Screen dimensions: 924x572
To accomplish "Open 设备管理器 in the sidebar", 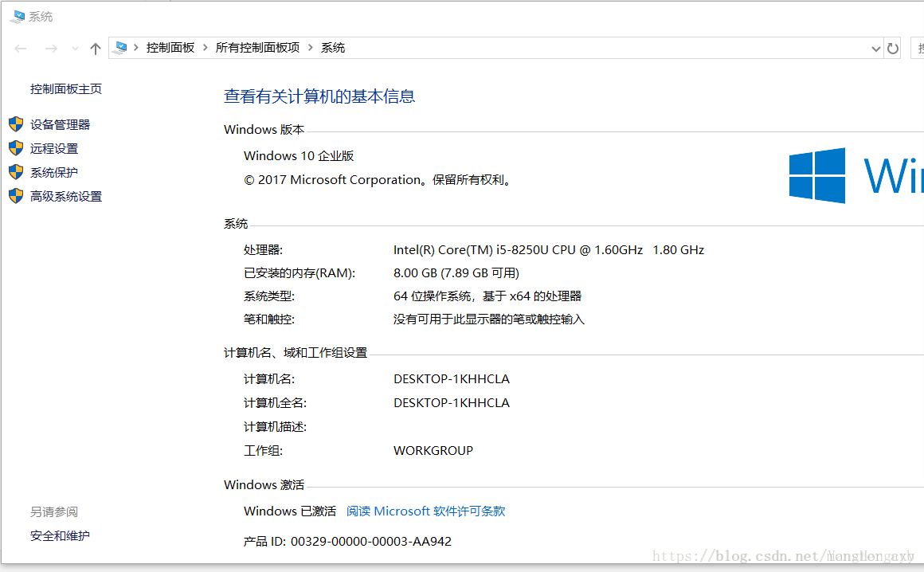I will (x=60, y=124).
